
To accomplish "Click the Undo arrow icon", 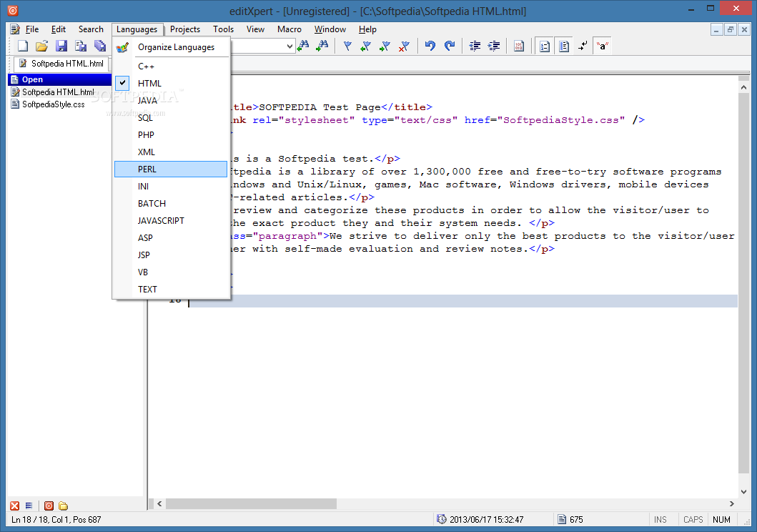I will 430,46.
